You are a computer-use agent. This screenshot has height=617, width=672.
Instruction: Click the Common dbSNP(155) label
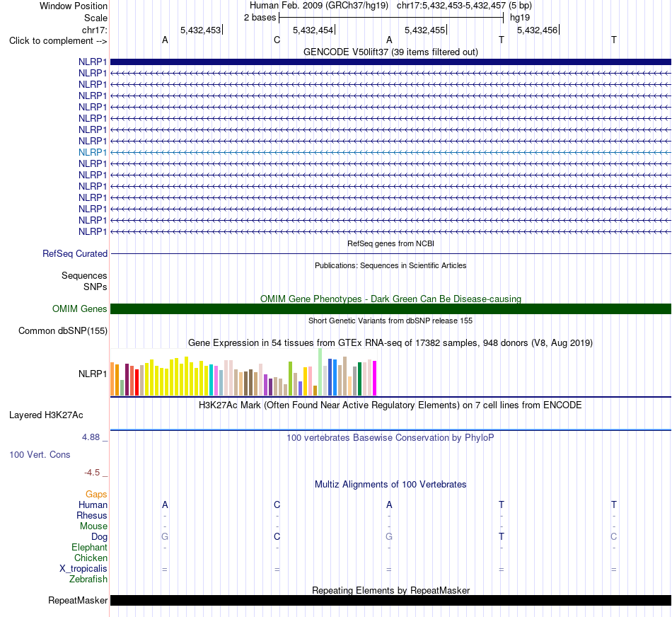point(62,330)
